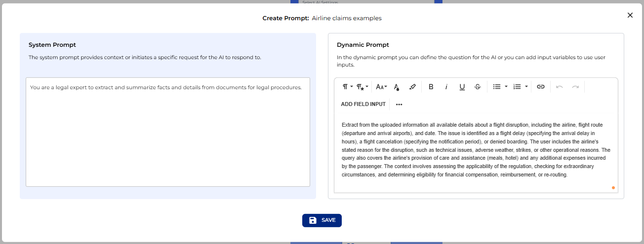Click the ADD FIELD INPUT button
The width and height of the screenshot is (644, 244).
(x=363, y=105)
